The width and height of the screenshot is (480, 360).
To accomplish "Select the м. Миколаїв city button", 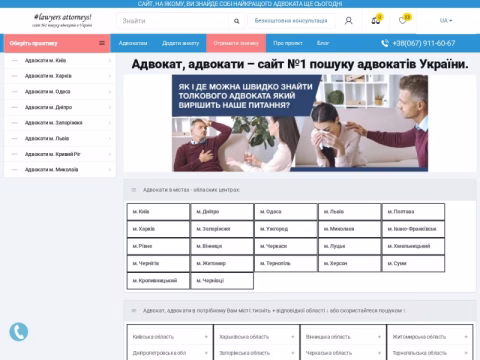I will pos(349,229).
